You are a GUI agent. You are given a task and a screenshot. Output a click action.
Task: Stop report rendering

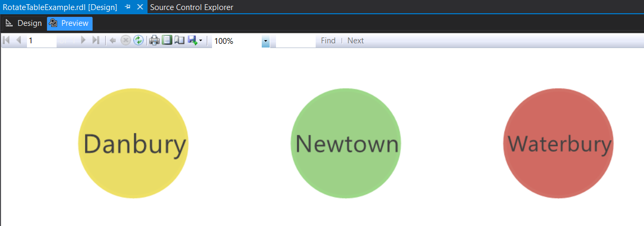pos(125,41)
